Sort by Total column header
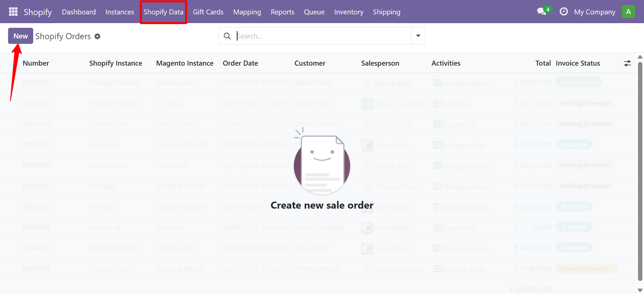Screen dimensions: 644x294 (543, 63)
